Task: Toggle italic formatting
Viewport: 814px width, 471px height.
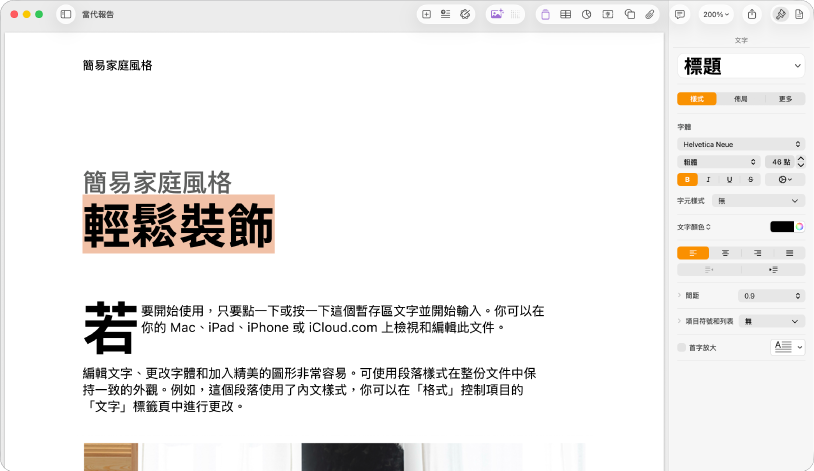Action: pos(708,180)
